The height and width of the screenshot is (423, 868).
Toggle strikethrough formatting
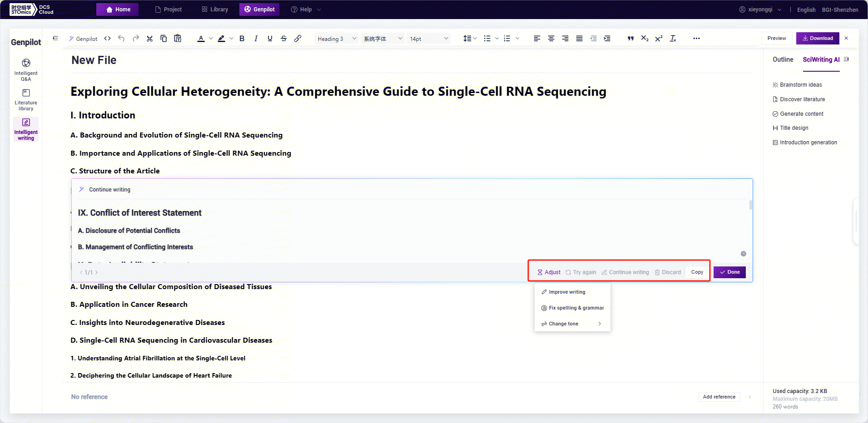click(284, 39)
